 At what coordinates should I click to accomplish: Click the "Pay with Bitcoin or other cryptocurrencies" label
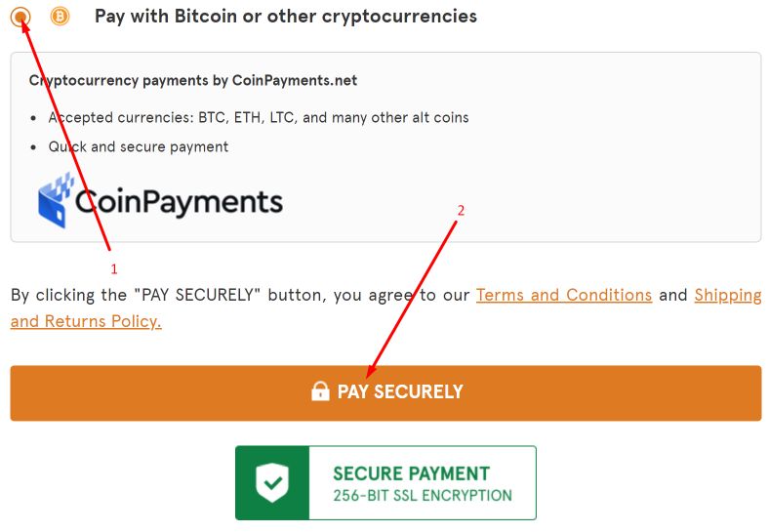click(x=285, y=17)
